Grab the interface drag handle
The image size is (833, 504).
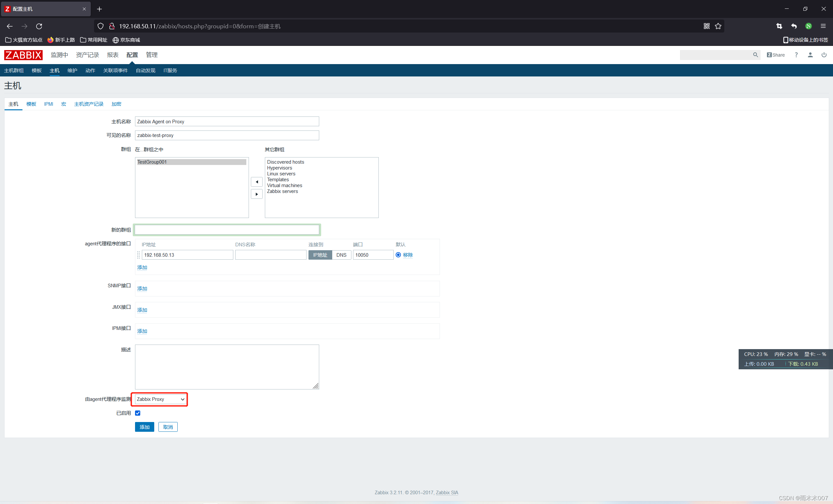pos(138,255)
